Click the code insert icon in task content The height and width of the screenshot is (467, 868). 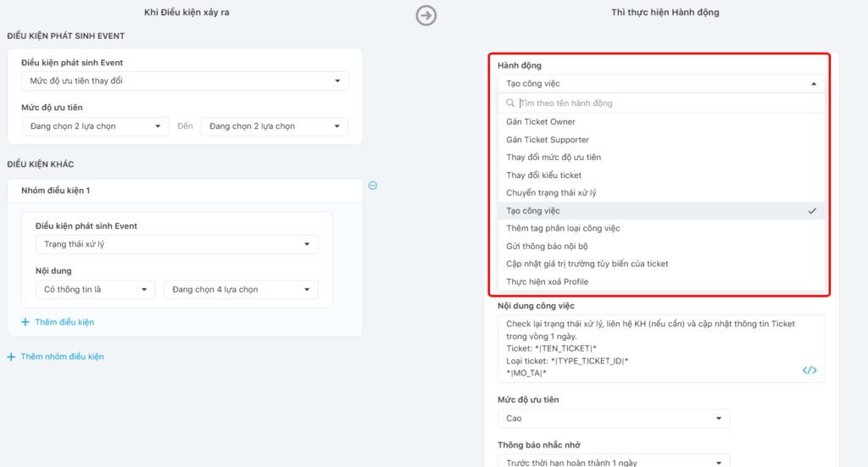(x=810, y=370)
